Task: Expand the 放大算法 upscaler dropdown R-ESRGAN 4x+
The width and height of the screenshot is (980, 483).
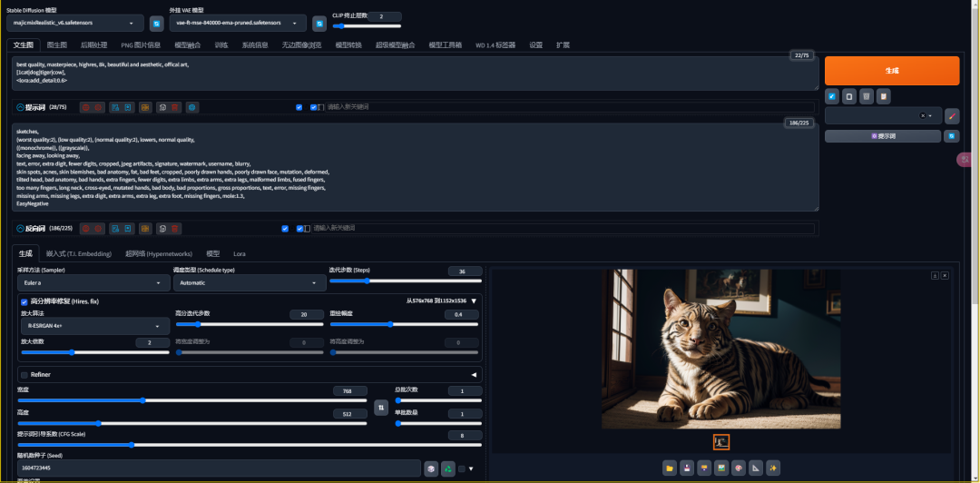Action: point(95,326)
